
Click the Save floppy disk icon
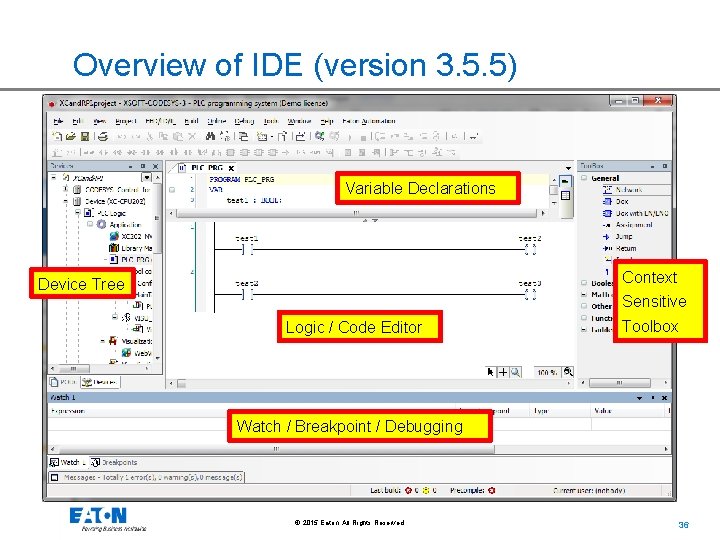click(85, 136)
